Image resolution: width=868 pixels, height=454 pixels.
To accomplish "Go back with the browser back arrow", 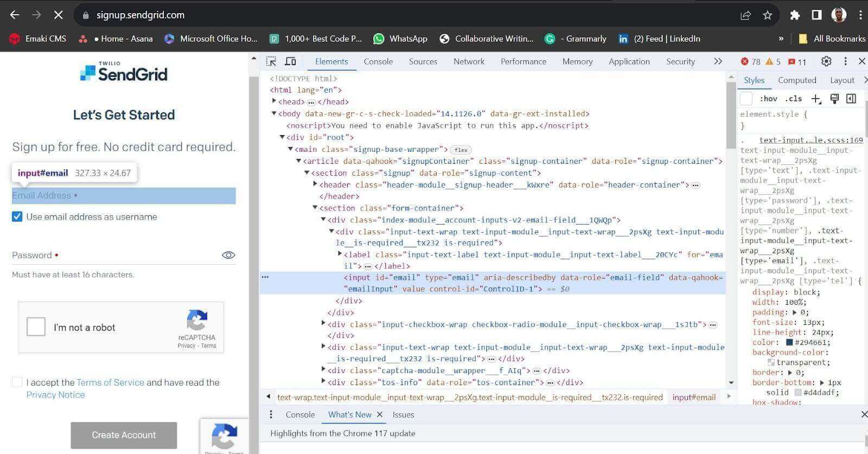I will (15, 15).
